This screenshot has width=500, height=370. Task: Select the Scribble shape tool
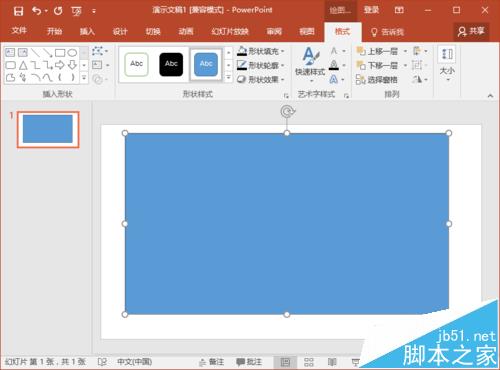[x=23, y=78]
